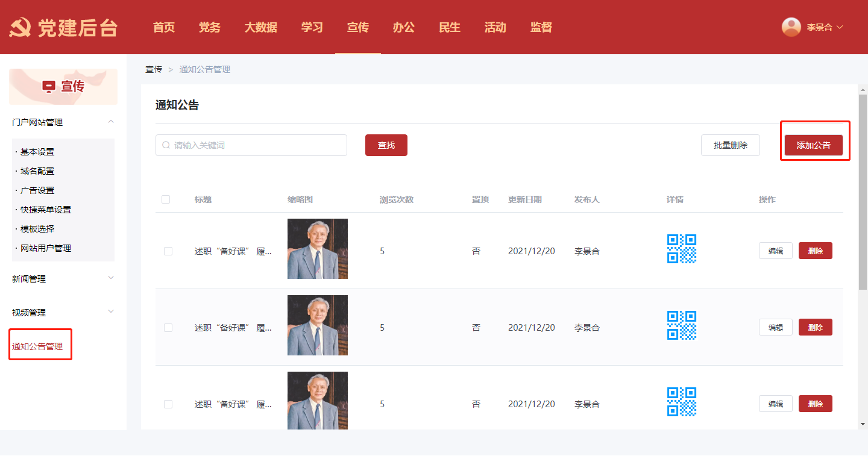The height and width of the screenshot is (456, 868).
Task: Click the party emblem logo icon
Action: pyautogui.click(x=20, y=28)
